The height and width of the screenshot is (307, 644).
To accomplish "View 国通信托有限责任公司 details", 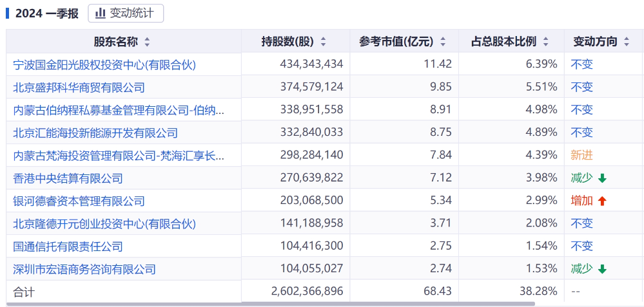I will tap(68, 247).
